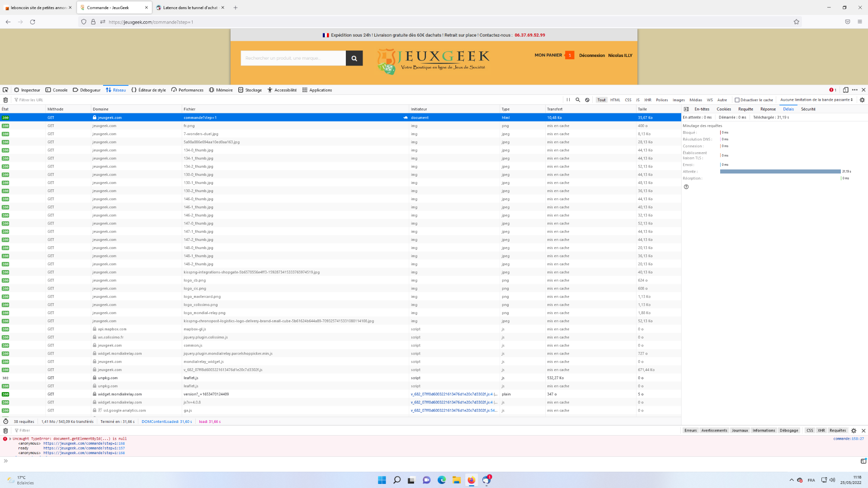Open the Pocket save icon
868x488 pixels.
848,22
